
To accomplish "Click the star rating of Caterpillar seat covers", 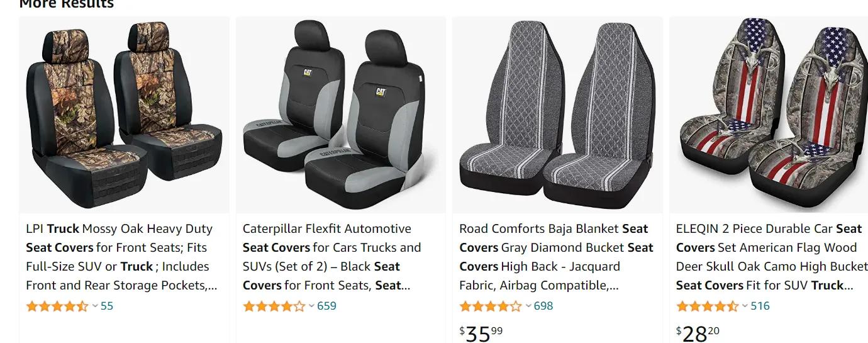I will (274, 306).
